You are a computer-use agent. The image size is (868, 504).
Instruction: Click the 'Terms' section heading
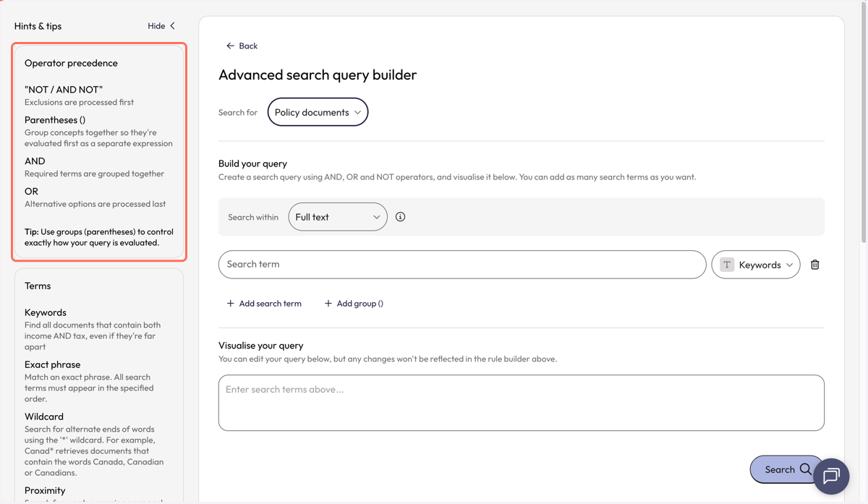pyautogui.click(x=38, y=286)
